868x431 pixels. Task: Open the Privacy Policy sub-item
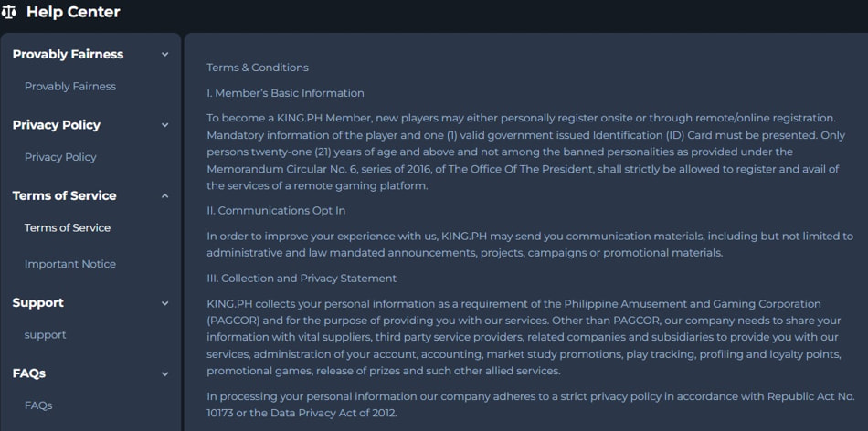(60, 157)
